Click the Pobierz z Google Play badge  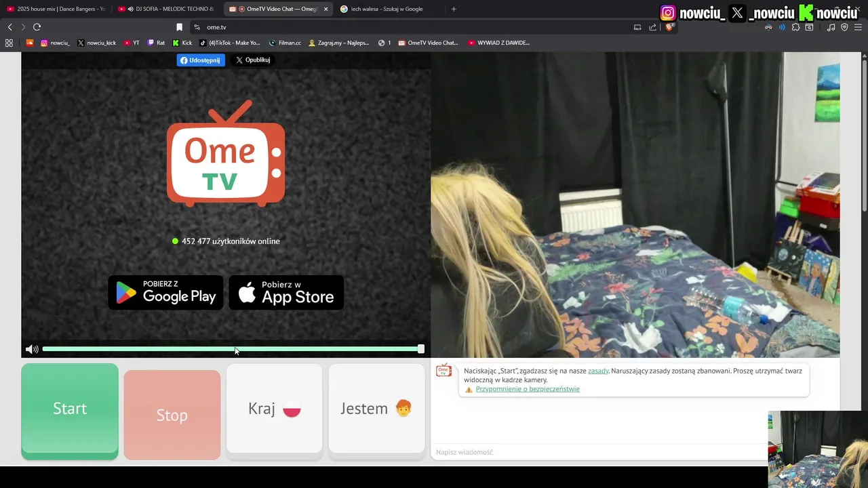[165, 292]
